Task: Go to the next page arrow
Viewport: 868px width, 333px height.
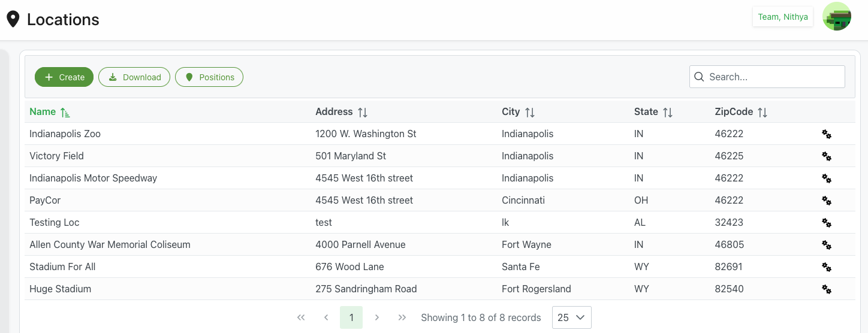Action: 377,317
